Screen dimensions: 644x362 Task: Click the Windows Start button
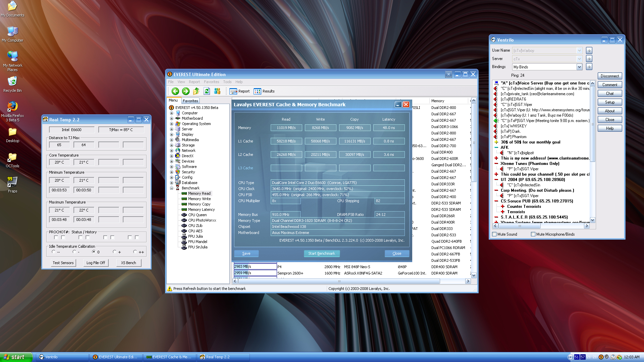(16, 357)
